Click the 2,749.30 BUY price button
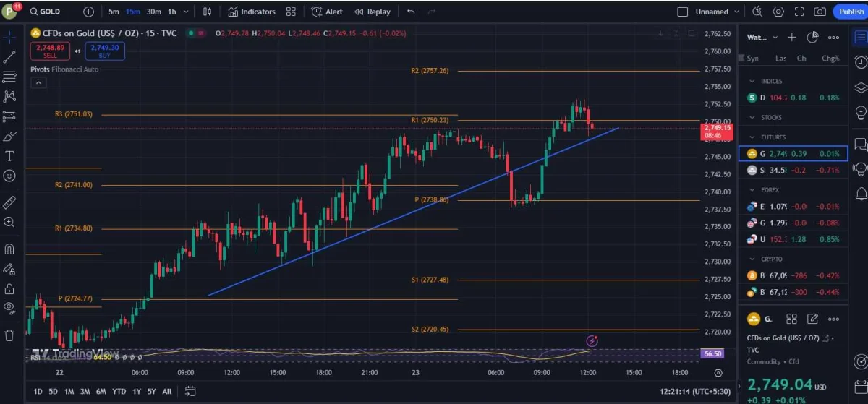 tap(105, 51)
